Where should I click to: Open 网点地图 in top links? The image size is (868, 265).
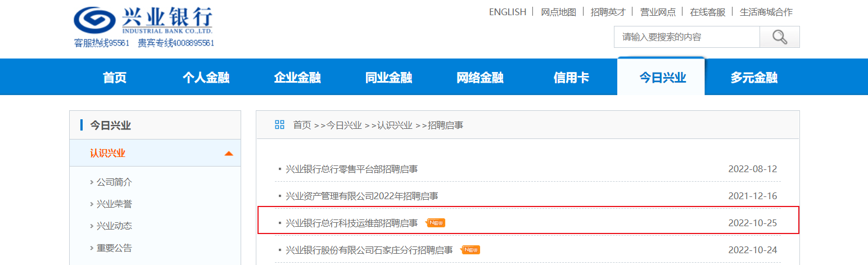pos(558,12)
